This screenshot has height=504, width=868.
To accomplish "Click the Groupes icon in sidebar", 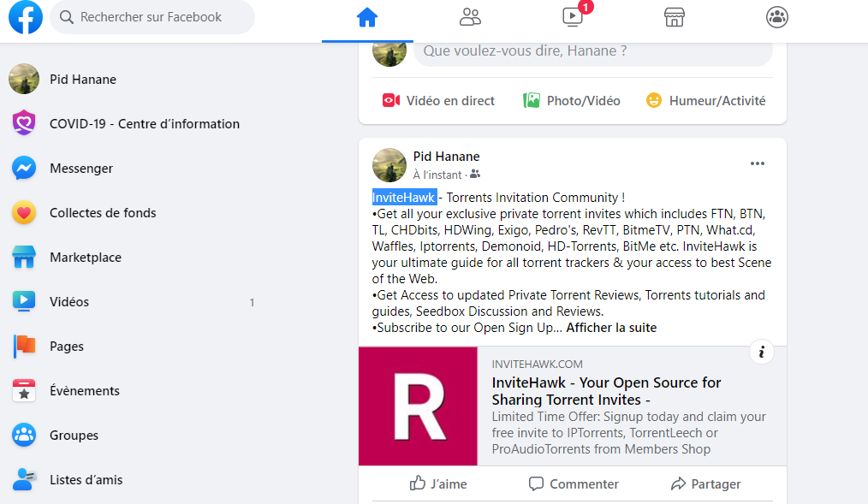I will click(24, 436).
